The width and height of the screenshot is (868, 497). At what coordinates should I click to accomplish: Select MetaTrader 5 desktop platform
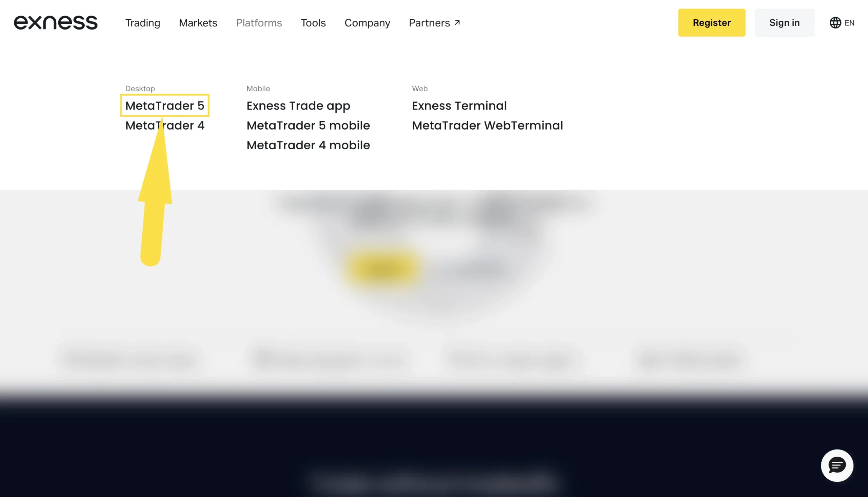[164, 106]
